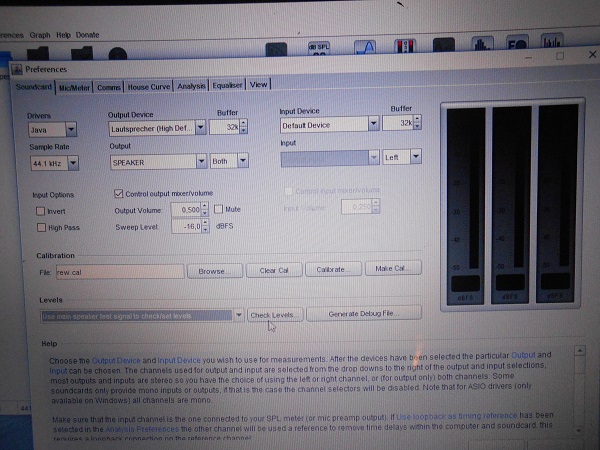Open the Room Sim bar-chart icon

click(x=552, y=41)
